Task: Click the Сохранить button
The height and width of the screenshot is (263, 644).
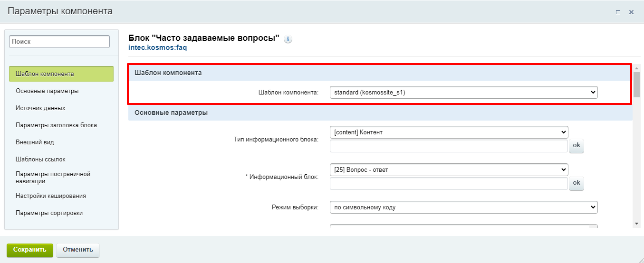Action: [x=29, y=250]
